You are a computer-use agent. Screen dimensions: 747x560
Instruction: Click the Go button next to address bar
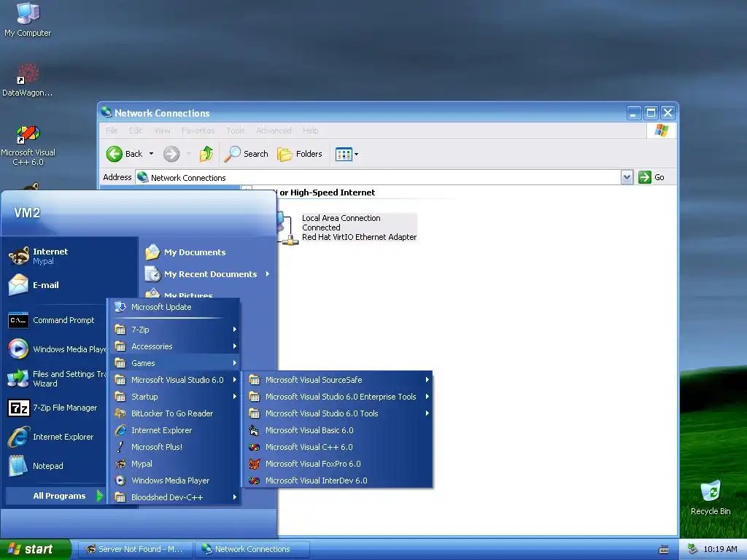click(x=651, y=177)
